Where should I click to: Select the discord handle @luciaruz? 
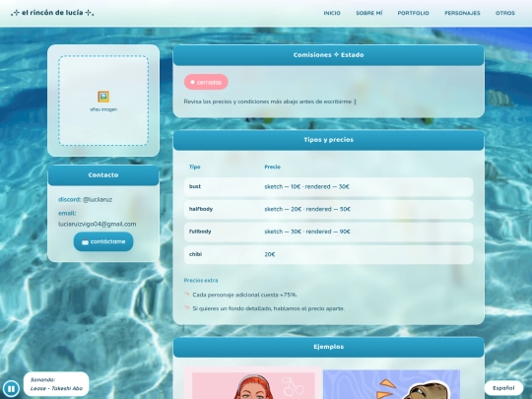[98, 199]
